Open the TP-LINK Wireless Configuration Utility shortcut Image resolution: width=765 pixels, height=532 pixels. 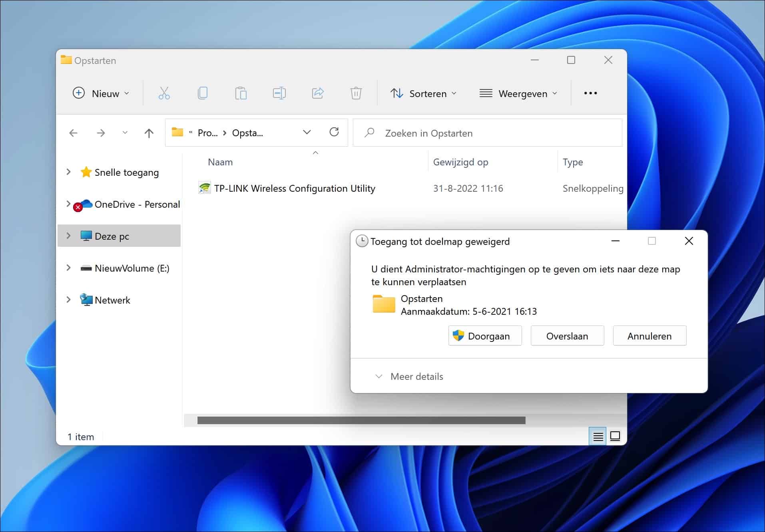click(x=294, y=188)
